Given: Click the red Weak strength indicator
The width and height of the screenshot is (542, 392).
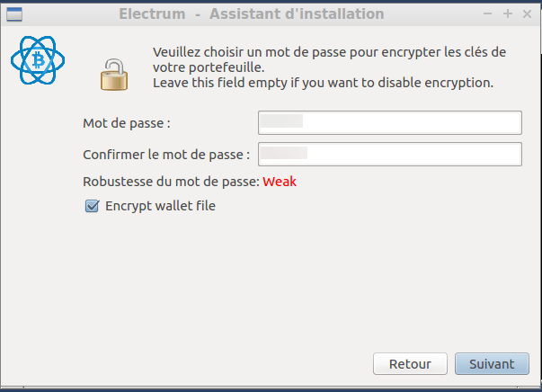Looking at the screenshot, I should coord(280,182).
